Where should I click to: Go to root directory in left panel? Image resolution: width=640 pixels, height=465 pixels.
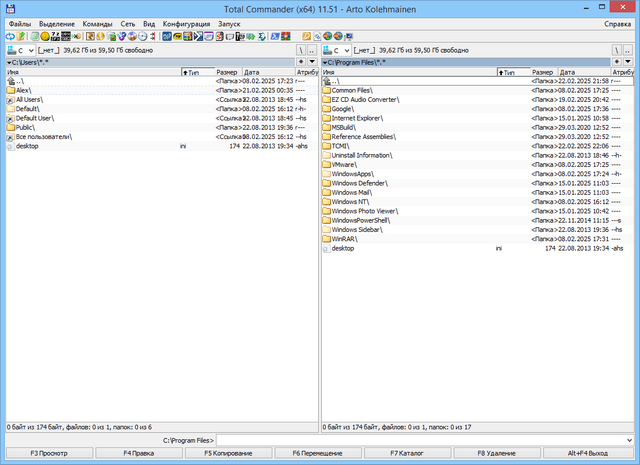[300, 49]
